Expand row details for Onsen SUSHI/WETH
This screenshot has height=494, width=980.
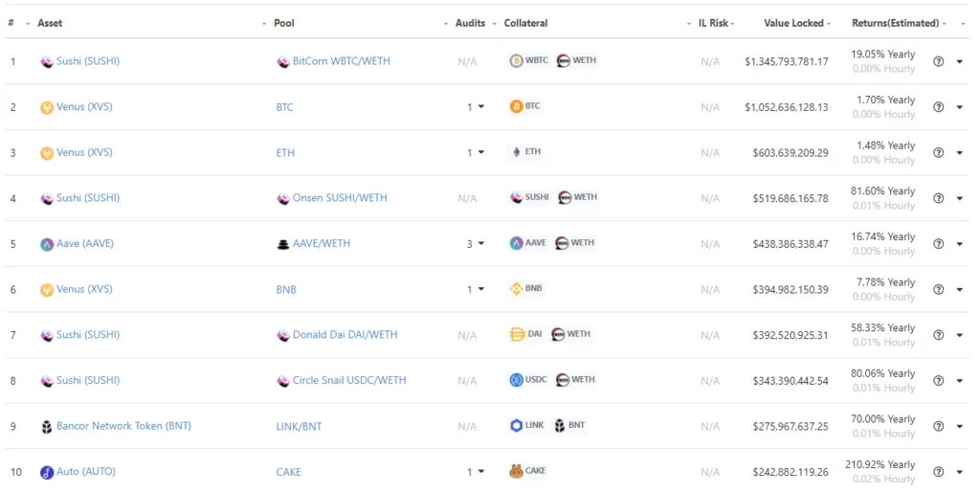point(960,198)
